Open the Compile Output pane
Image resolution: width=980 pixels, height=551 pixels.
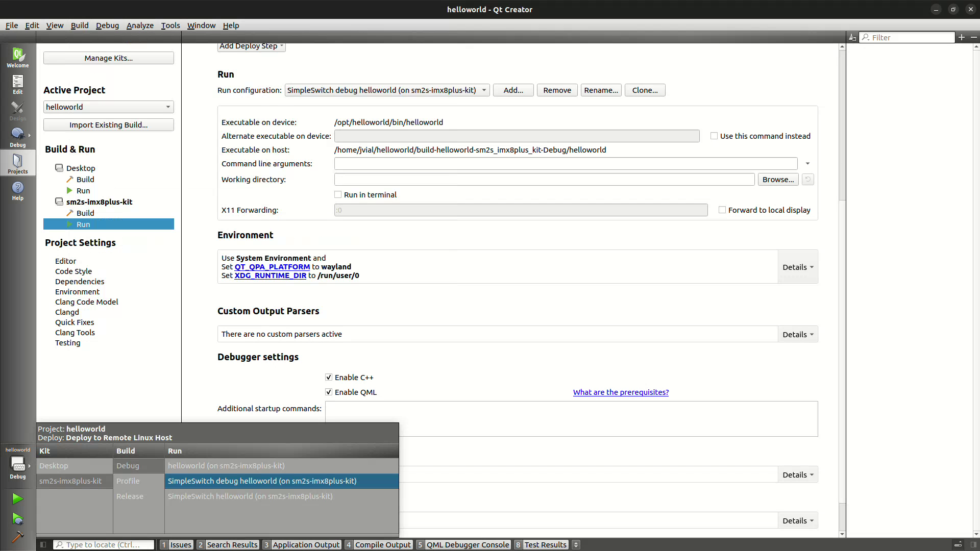pyautogui.click(x=378, y=545)
